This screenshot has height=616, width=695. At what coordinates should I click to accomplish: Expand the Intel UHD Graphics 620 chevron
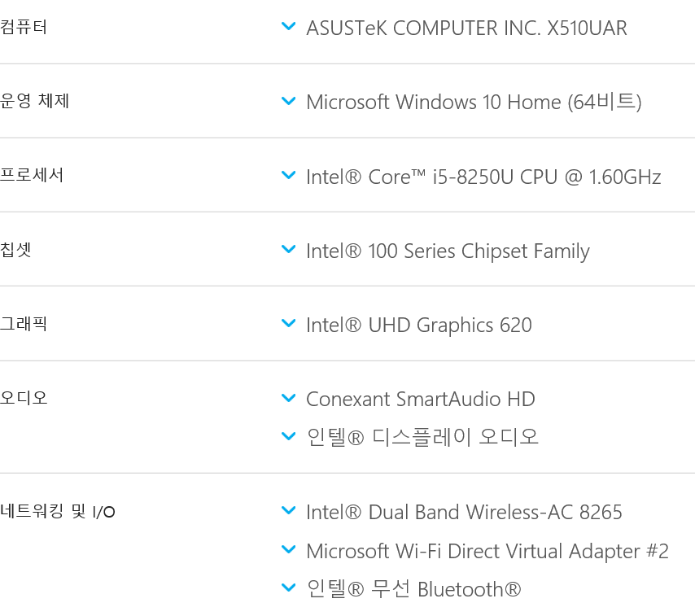[x=289, y=323]
